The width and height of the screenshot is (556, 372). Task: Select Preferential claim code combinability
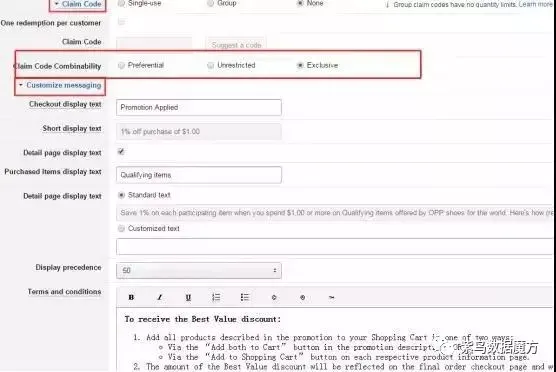pyautogui.click(x=122, y=65)
